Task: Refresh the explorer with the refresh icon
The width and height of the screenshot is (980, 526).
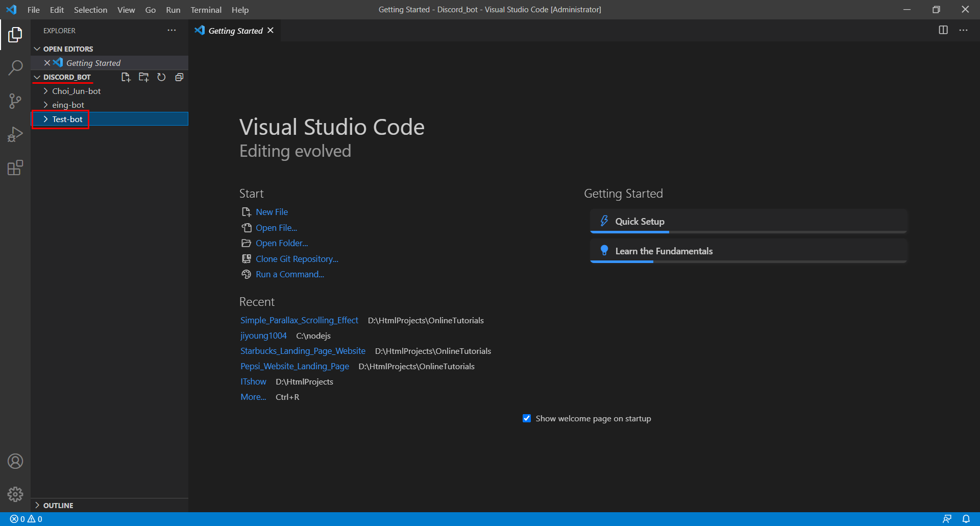Action: point(161,77)
